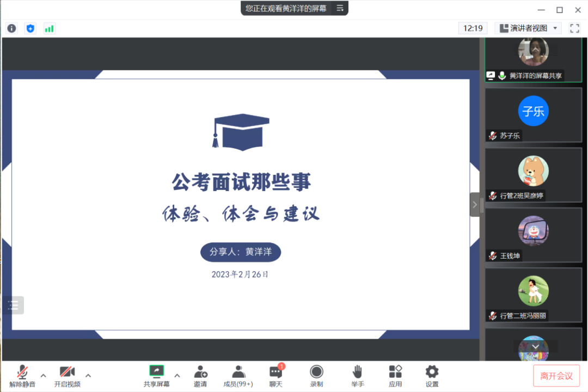588x392 pixels.
Task: Check the green network signal icon
Action: tap(50, 28)
